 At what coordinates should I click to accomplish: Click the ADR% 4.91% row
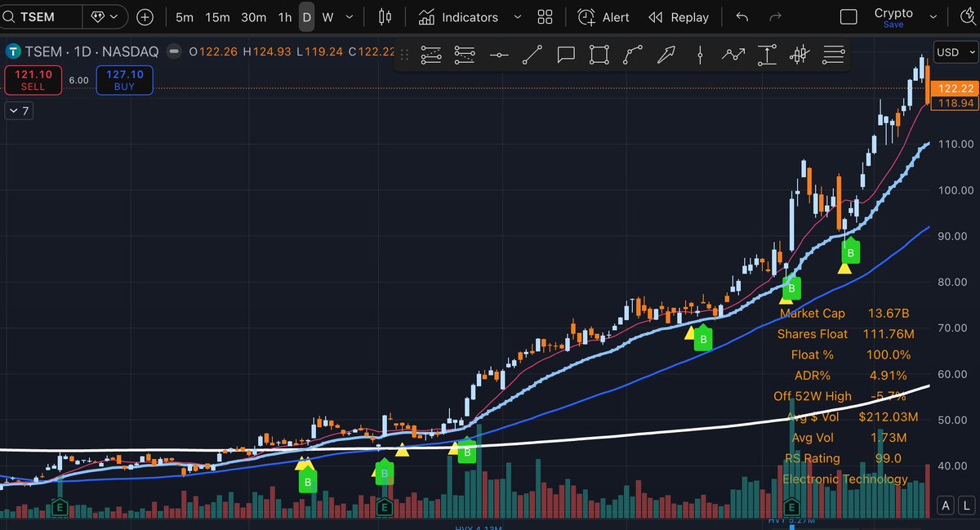click(x=852, y=376)
